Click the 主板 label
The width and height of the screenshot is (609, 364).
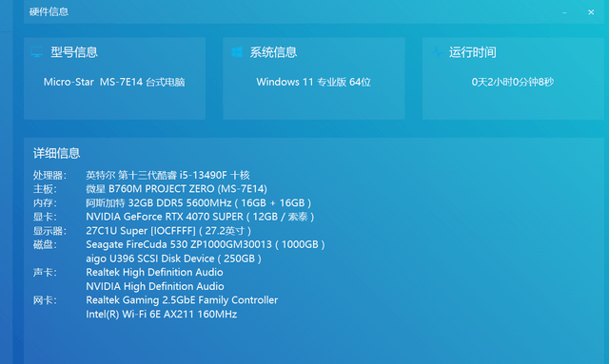tap(45, 189)
